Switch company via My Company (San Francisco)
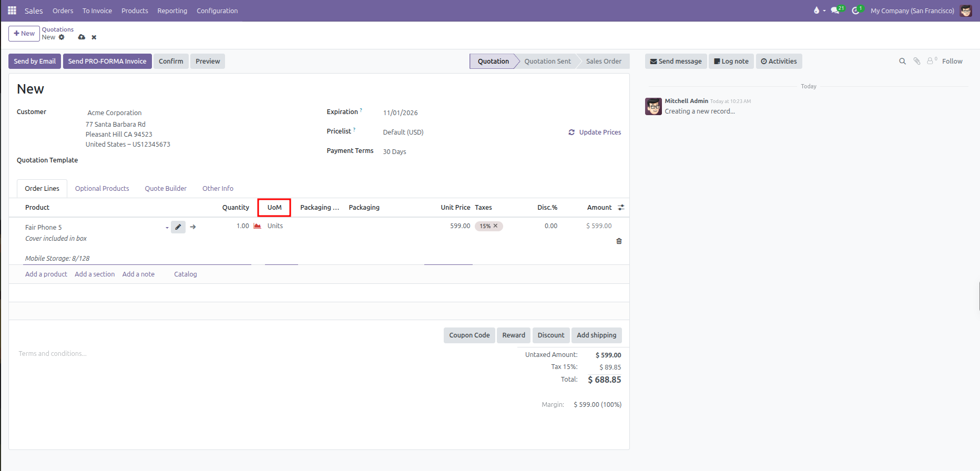980x471 pixels. [x=912, y=11]
